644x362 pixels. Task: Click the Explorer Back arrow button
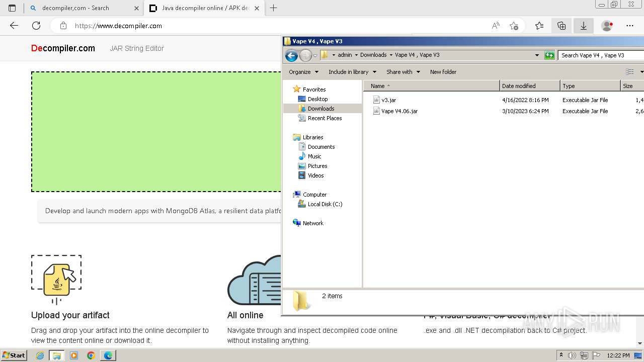coord(291,55)
